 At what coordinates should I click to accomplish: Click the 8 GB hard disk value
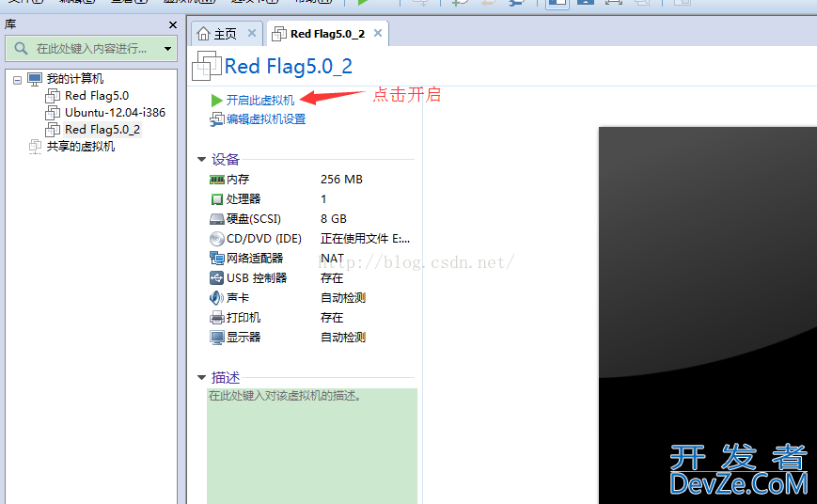coord(334,219)
